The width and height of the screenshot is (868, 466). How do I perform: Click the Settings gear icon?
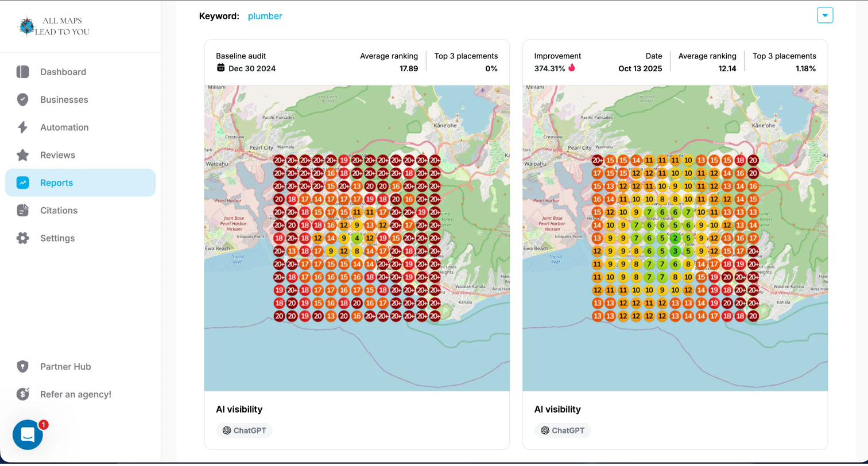[23, 238]
